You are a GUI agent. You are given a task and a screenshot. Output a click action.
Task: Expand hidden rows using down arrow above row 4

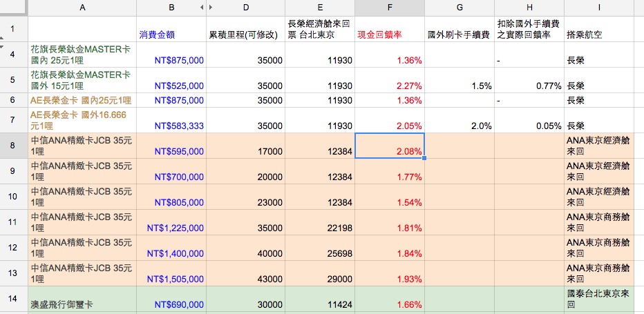(1, 46)
